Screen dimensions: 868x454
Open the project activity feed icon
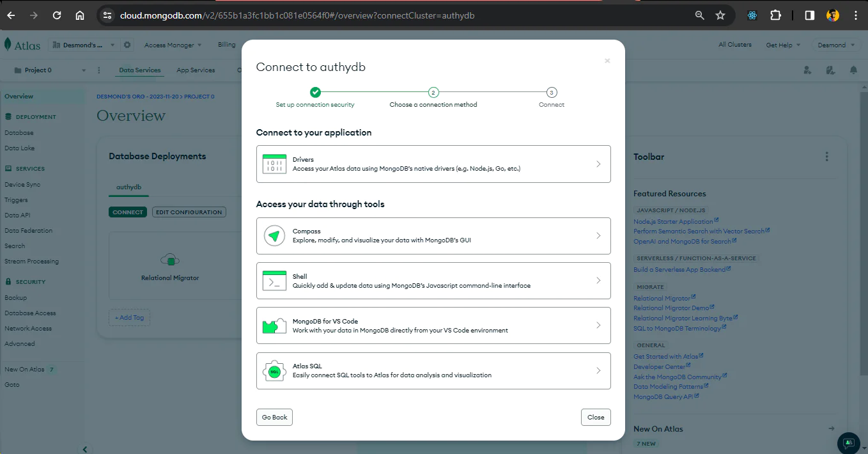(x=830, y=70)
